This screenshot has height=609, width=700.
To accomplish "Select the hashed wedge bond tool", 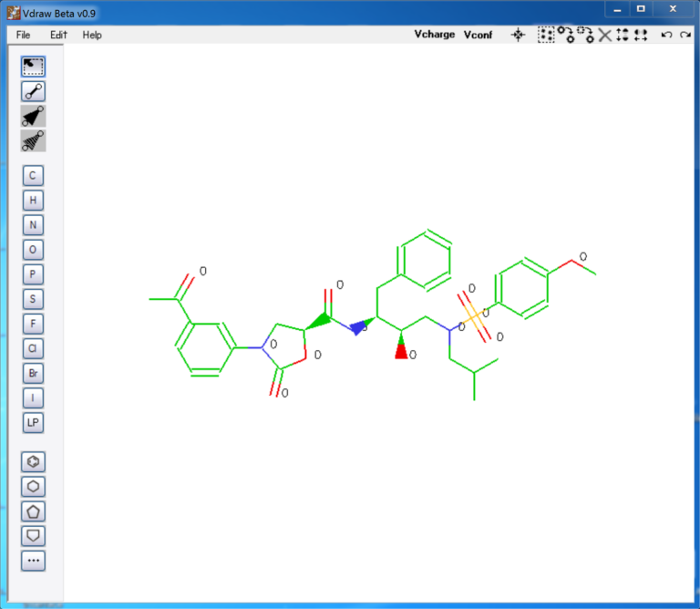I will coord(34,140).
